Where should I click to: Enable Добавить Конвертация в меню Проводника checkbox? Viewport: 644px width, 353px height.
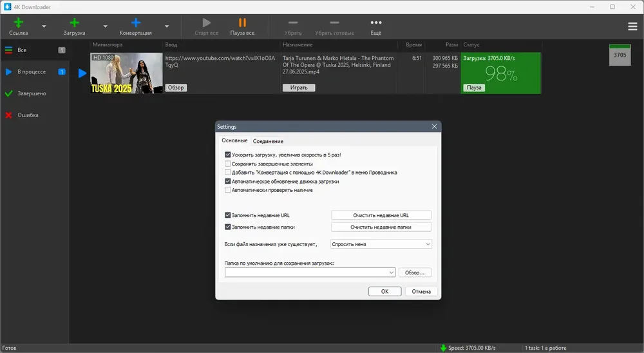[x=227, y=173]
